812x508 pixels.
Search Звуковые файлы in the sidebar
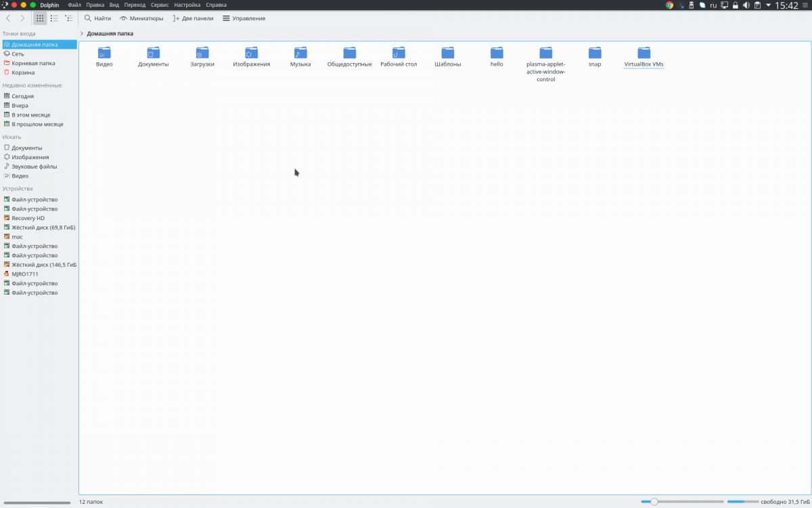coord(39,167)
